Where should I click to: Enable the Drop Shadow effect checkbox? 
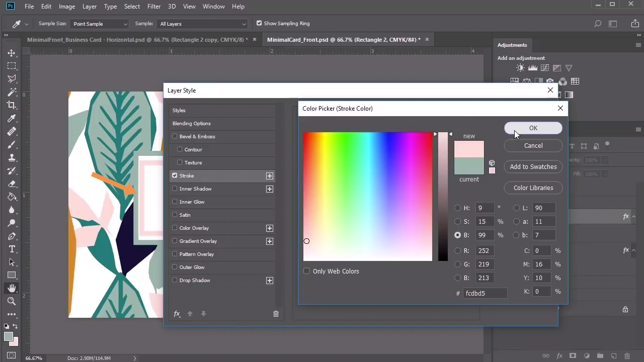(175, 280)
